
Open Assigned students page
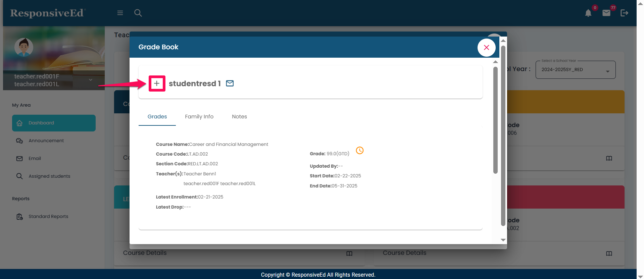pos(49,176)
